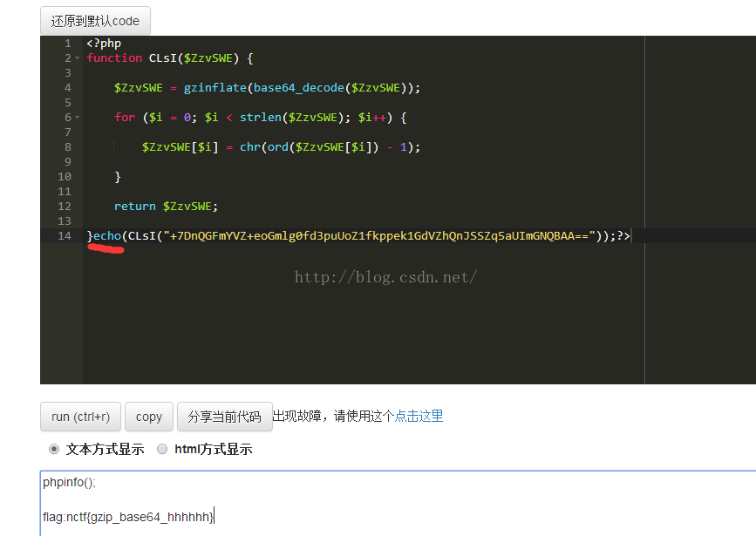Click line number 1 in gutter
Viewport: 756px width, 536px height.
point(68,44)
